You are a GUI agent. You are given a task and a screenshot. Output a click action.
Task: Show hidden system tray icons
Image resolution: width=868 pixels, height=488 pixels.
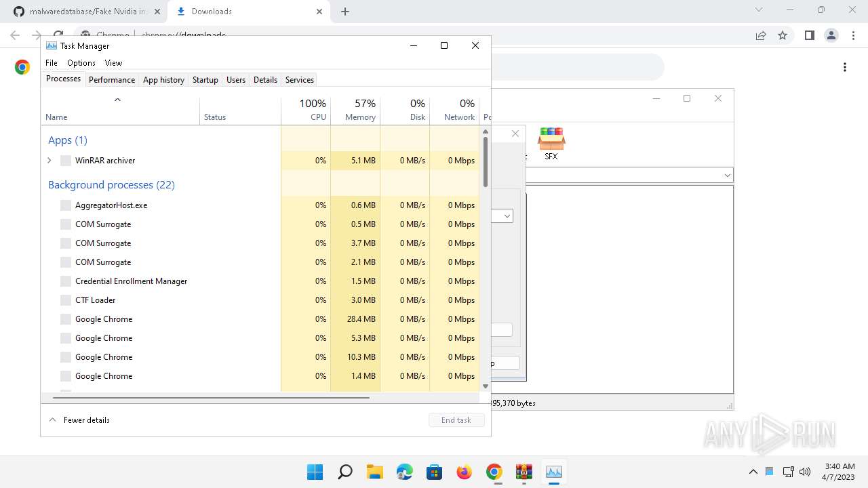coord(753,472)
